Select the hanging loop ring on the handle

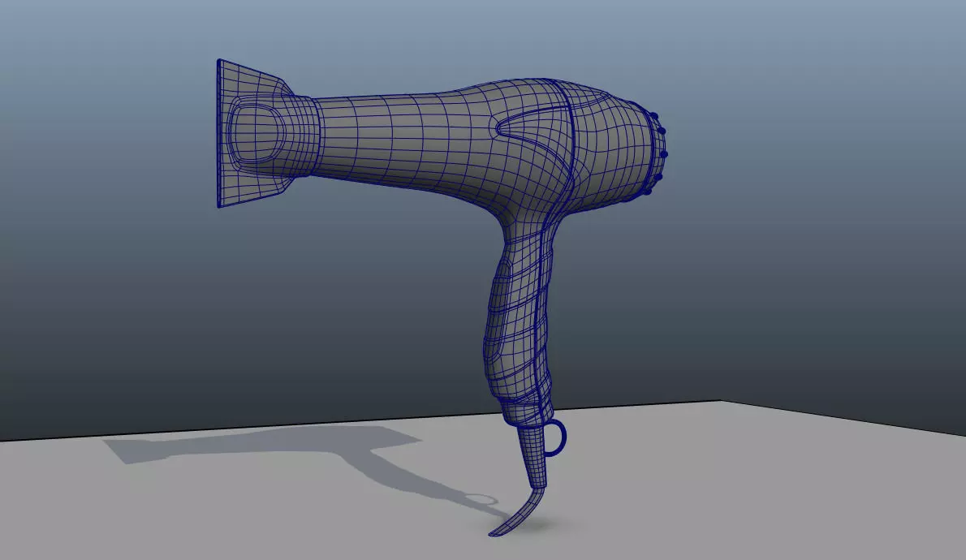[x=554, y=438]
